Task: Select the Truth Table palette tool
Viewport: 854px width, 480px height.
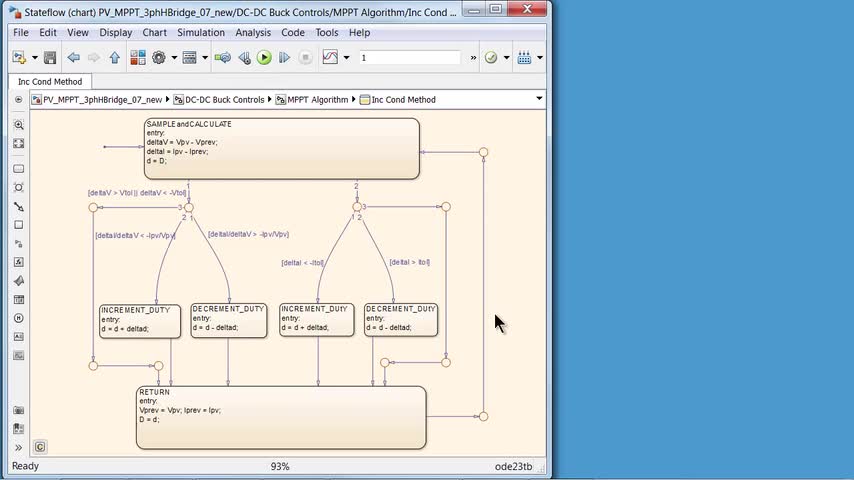Action: click(x=19, y=300)
